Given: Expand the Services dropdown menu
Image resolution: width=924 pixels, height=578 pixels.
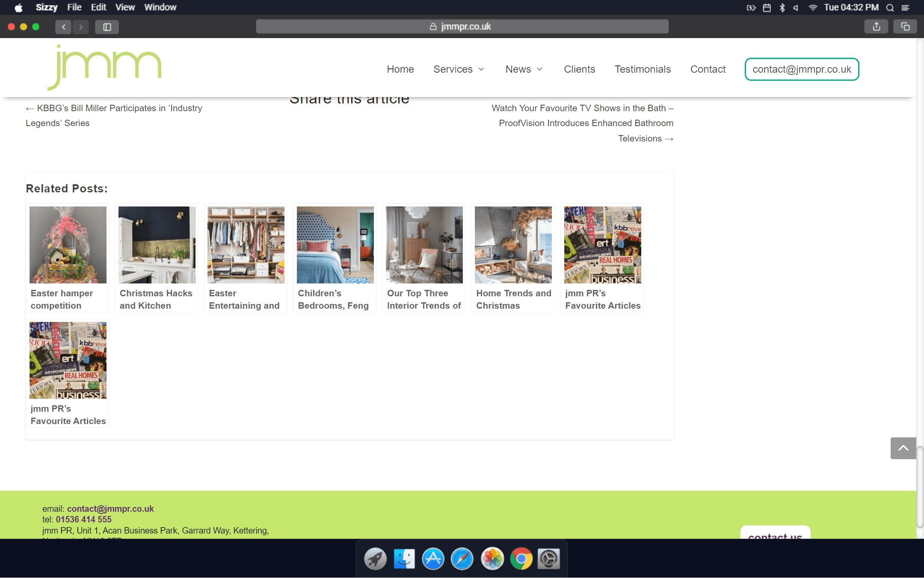Looking at the screenshot, I should tap(459, 69).
